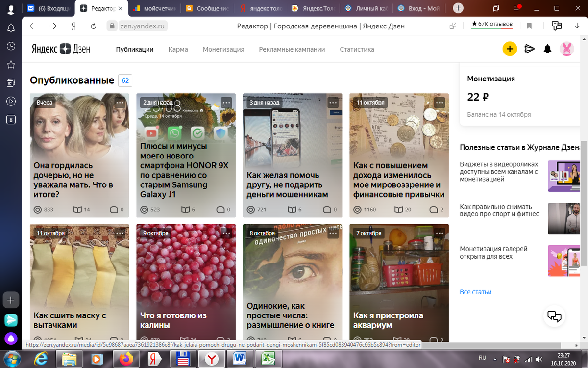Open the chat support bubble button
Screen dimensions: 588x368
[554, 316]
